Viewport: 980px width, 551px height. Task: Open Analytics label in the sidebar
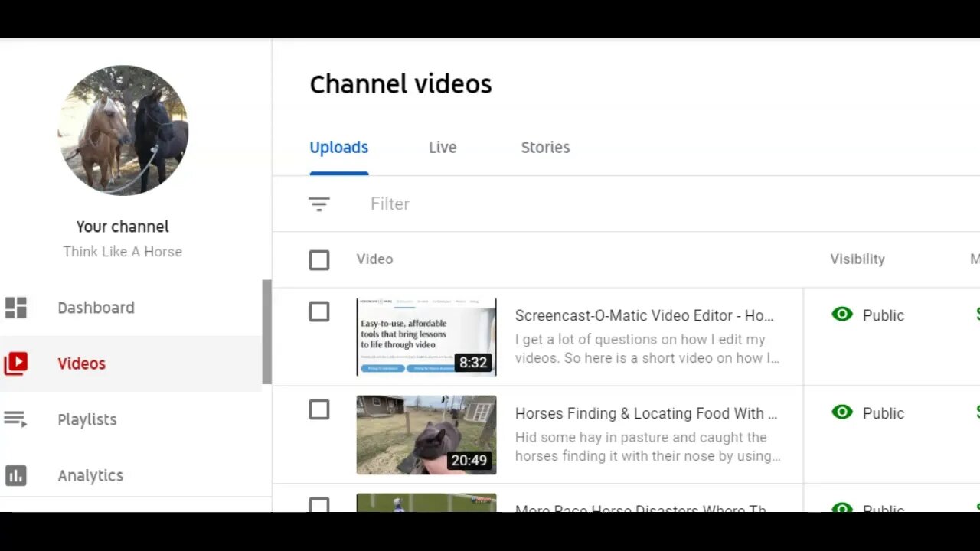(x=90, y=475)
